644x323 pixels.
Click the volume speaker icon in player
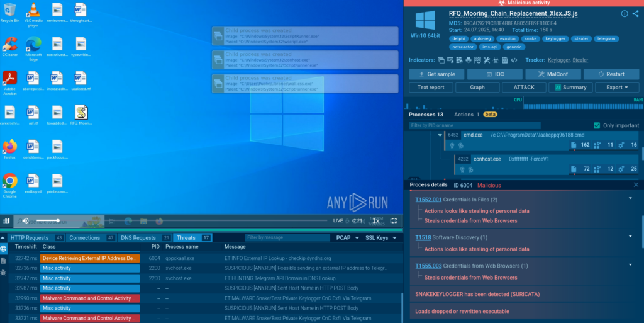(x=26, y=221)
